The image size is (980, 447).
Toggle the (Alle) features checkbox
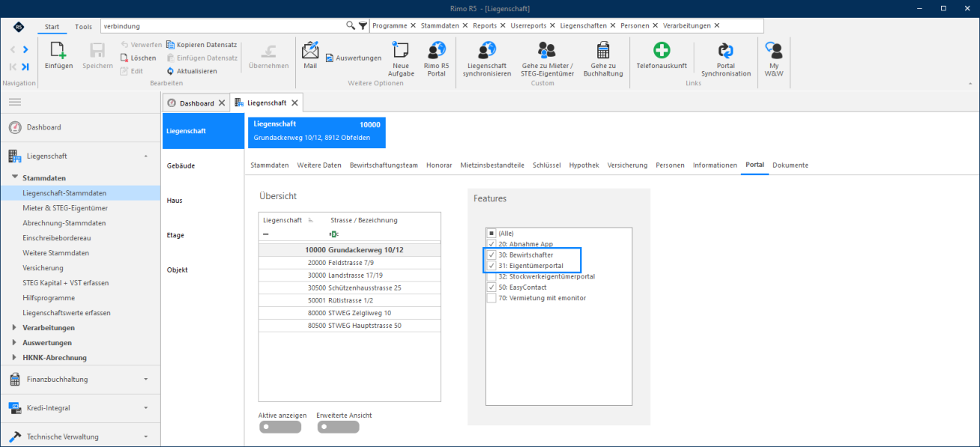pyautogui.click(x=491, y=234)
